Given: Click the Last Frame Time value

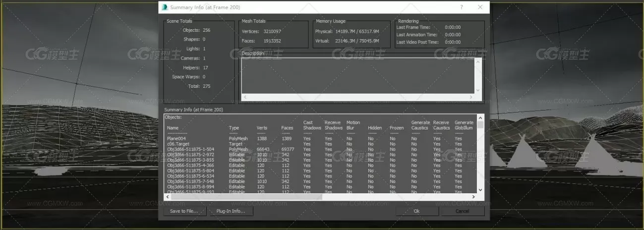Looking at the screenshot, I should tap(453, 27).
